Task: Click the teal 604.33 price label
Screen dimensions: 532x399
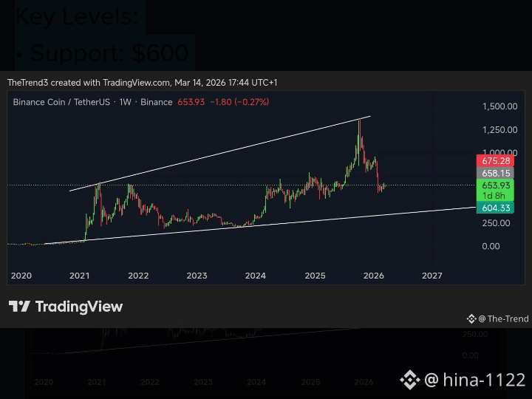Action: (495, 208)
